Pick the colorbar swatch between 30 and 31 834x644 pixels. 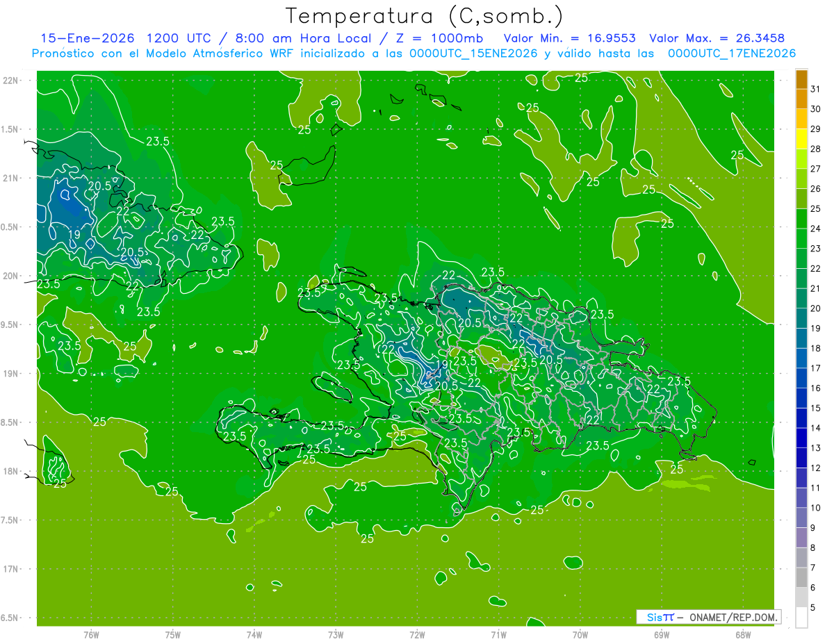(x=801, y=99)
